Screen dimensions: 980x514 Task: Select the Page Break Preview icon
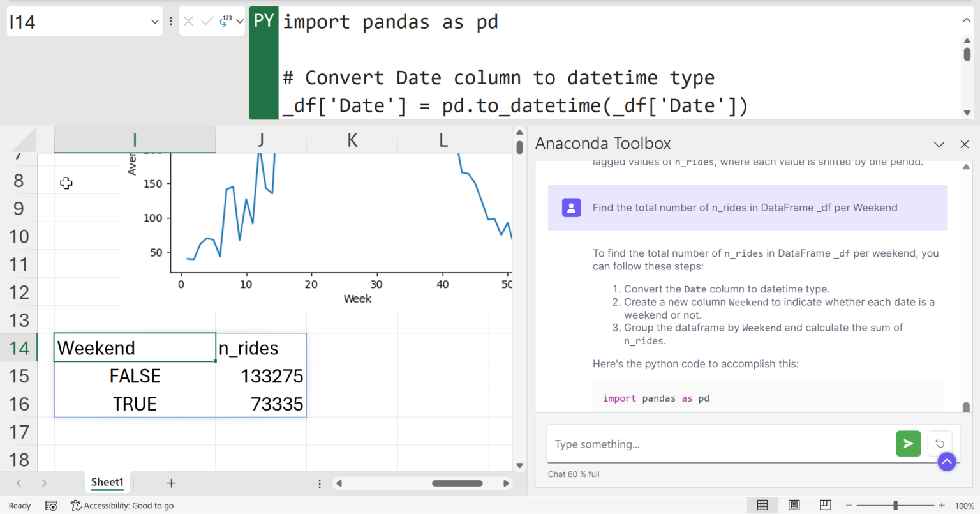(x=825, y=505)
